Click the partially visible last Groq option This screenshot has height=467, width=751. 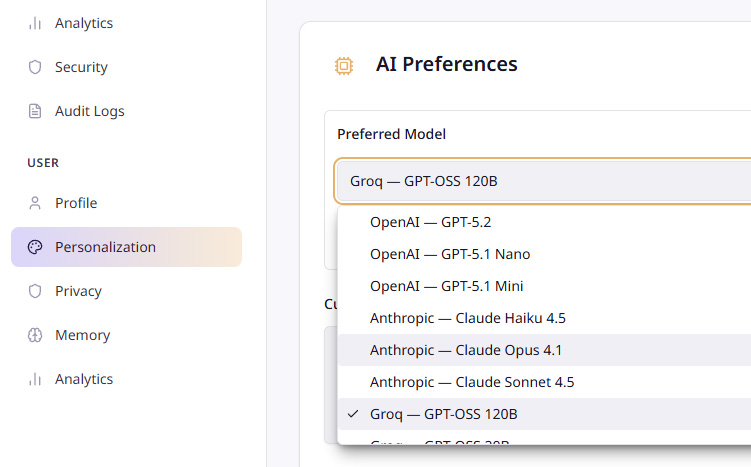440,440
